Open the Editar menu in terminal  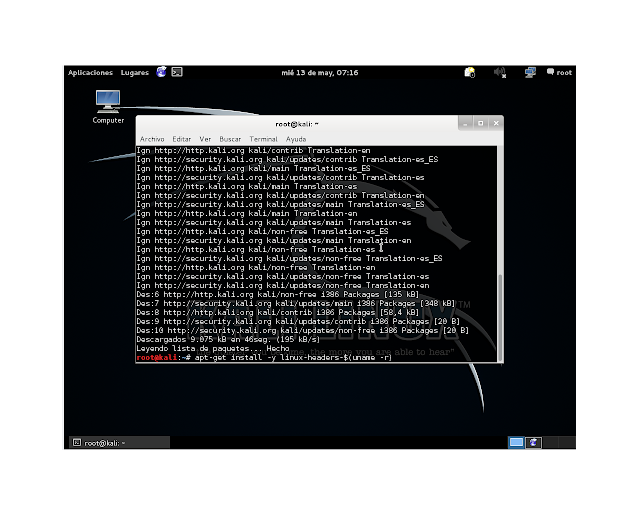182,139
